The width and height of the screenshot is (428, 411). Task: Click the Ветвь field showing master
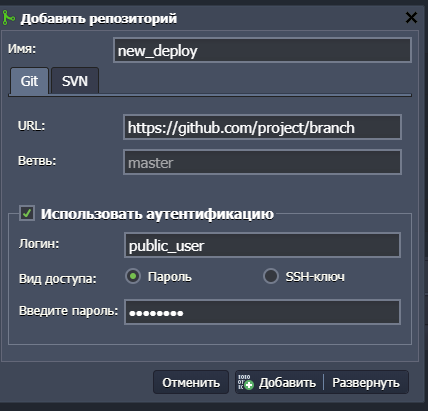click(262, 162)
